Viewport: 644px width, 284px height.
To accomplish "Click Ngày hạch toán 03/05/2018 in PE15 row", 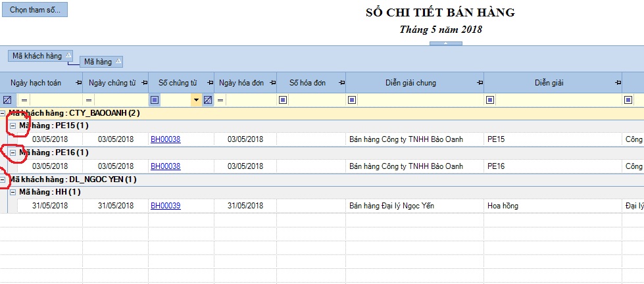I will [50, 139].
